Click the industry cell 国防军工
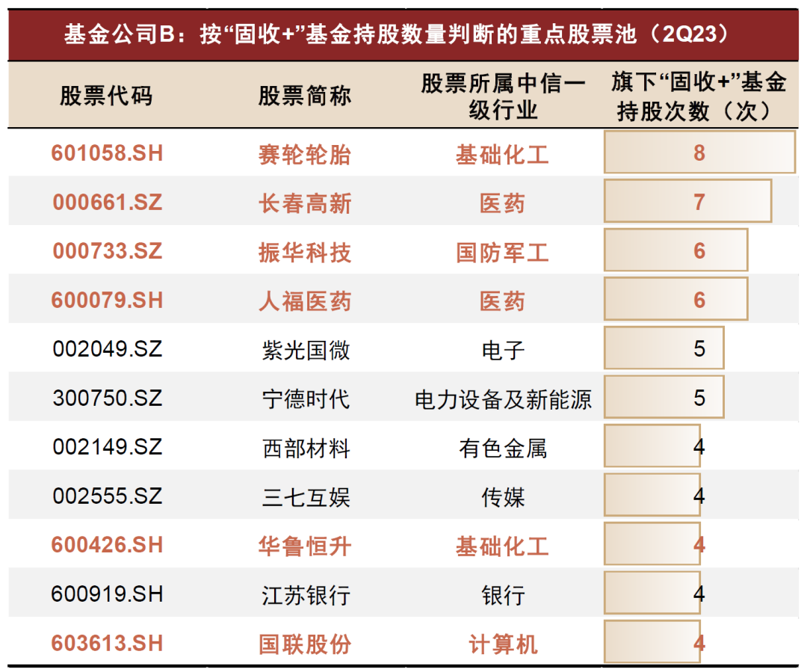807x672 pixels. pos(502,253)
